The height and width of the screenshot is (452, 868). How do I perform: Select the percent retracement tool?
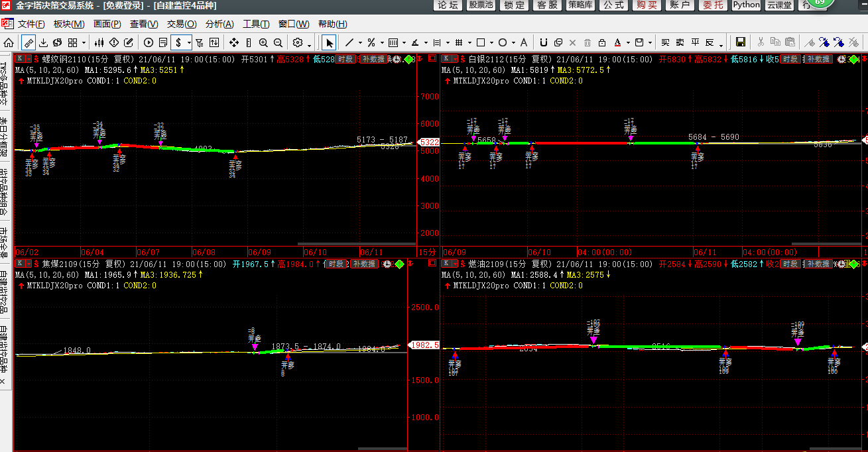(x=371, y=42)
